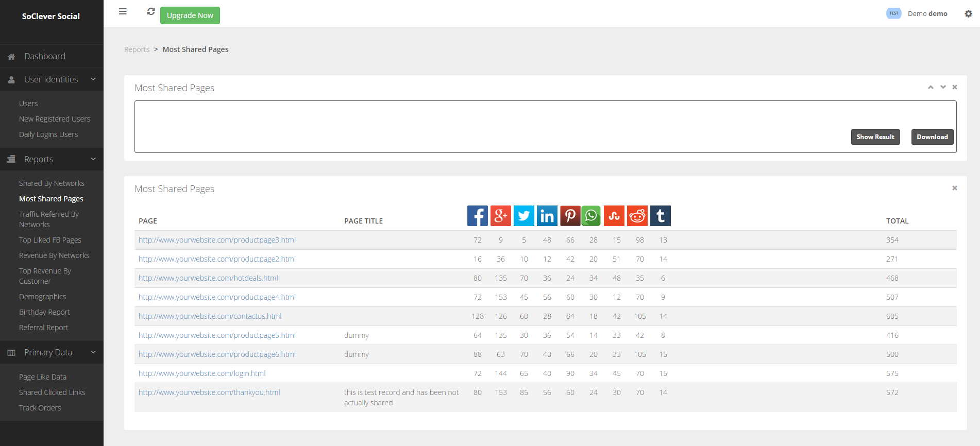The image size is (980, 446).
Task: Click total value 605 for contactus
Action: pos(892,316)
